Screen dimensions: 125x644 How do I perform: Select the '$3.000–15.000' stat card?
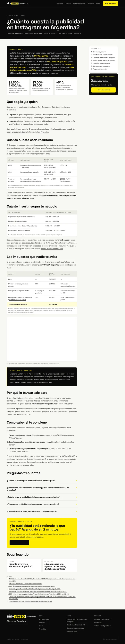42,87
